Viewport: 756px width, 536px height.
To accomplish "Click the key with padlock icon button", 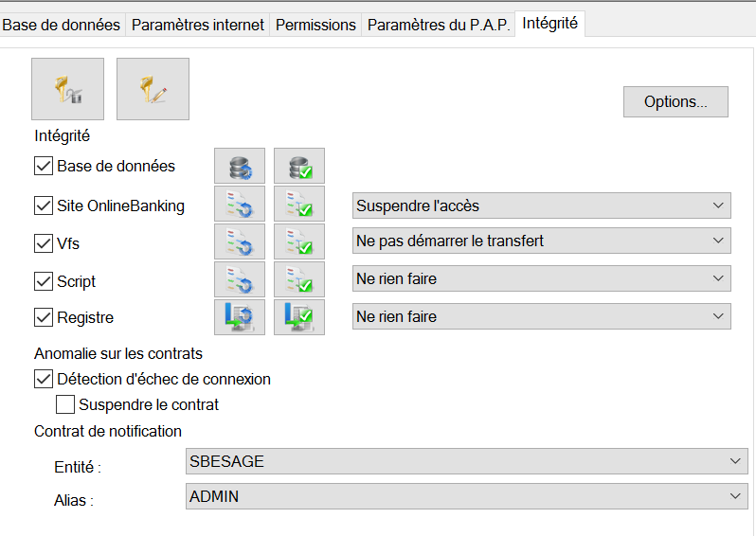I will coord(67,89).
